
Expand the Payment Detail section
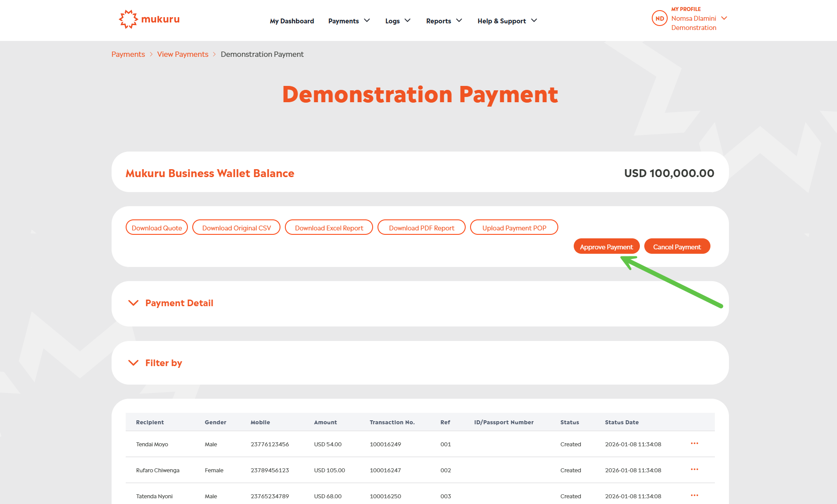(133, 303)
